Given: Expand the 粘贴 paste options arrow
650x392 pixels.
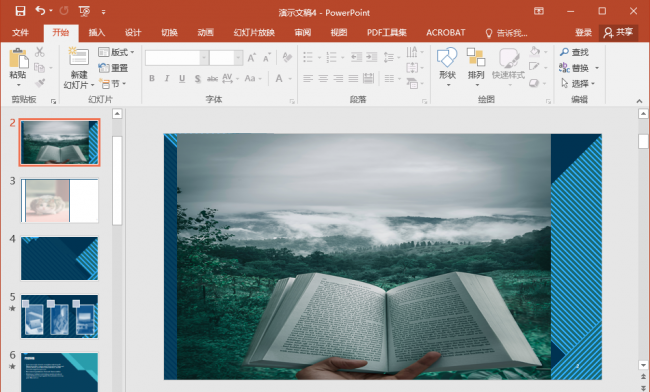Looking at the screenshot, I should (x=18, y=85).
